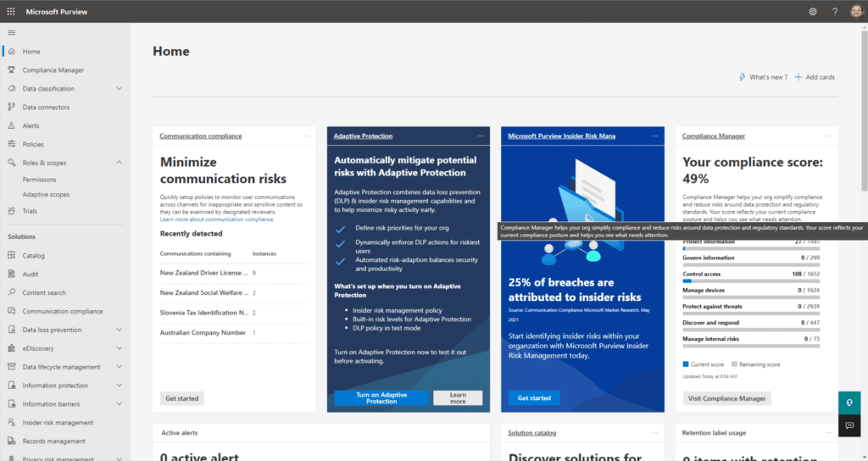
Task: Open the app launcher waffle icon
Action: [10, 11]
